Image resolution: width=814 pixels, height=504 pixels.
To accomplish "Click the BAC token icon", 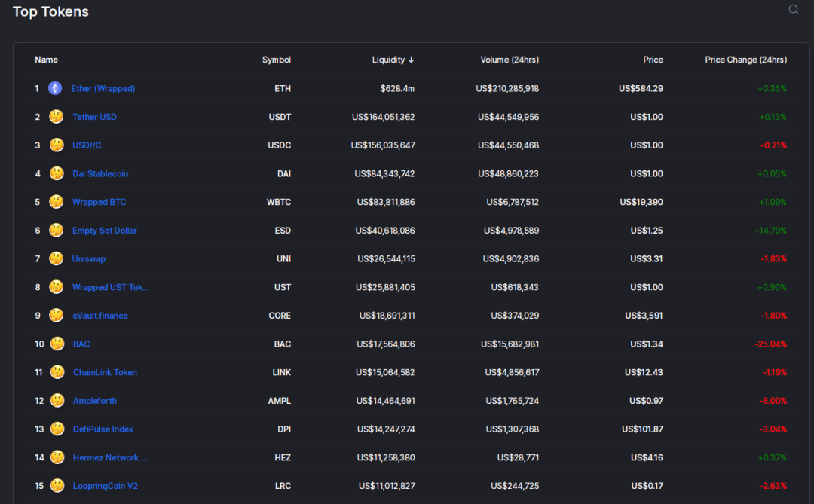I will [x=57, y=344].
